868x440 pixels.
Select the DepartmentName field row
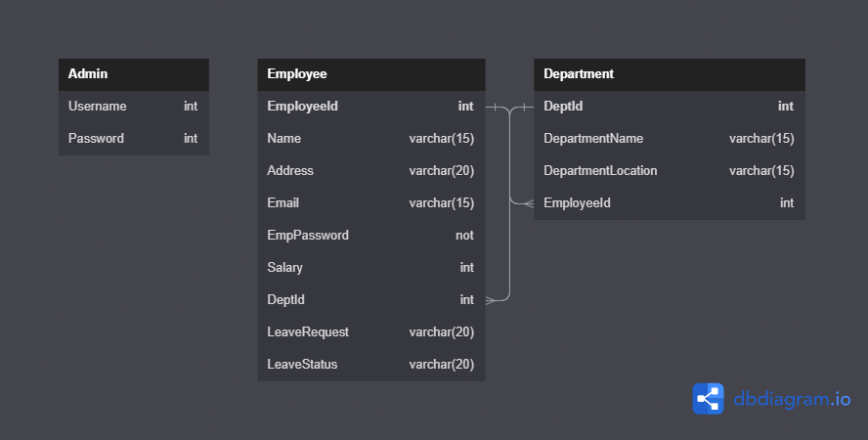(669, 139)
